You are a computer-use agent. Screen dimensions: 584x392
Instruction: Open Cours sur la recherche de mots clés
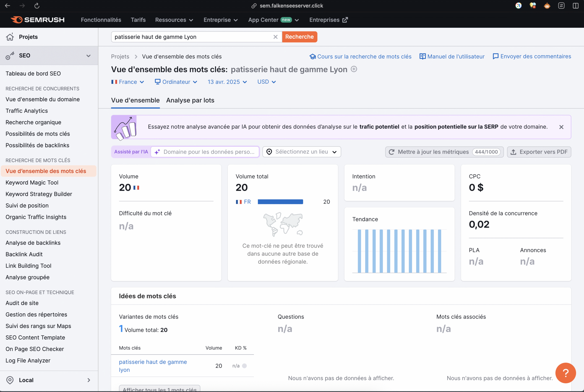tap(360, 57)
